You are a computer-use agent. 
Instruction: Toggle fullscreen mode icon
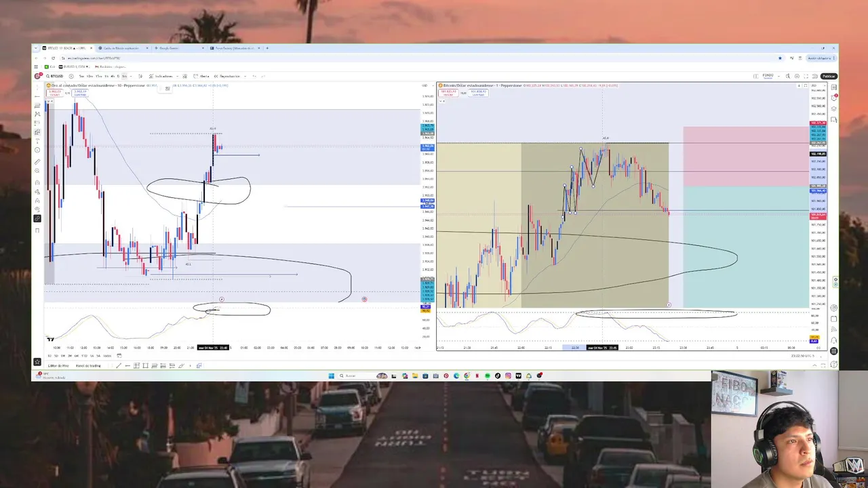[x=806, y=76]
